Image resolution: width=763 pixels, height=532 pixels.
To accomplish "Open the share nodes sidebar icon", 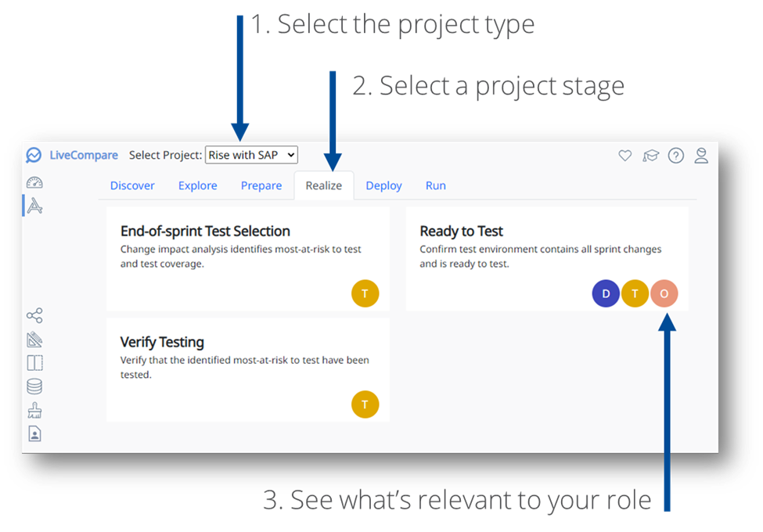I will (x=34, y=315).
